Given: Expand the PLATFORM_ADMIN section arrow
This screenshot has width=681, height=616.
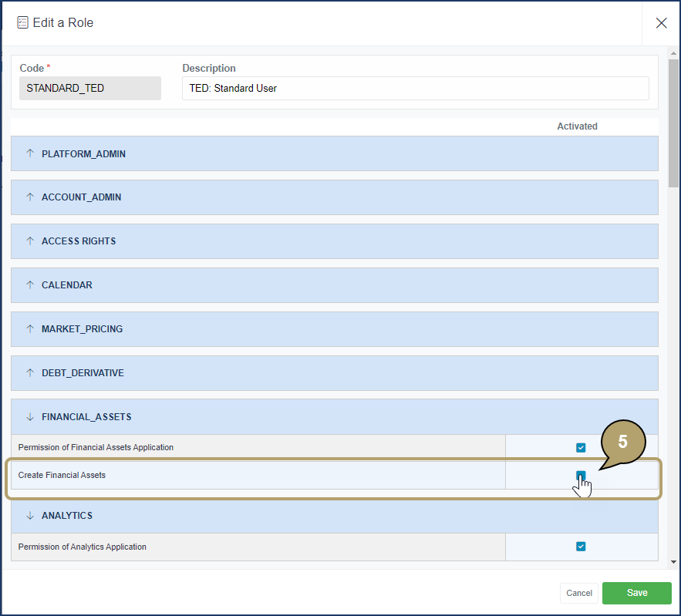Looking at the screenshot, I should tap(31, 153).
